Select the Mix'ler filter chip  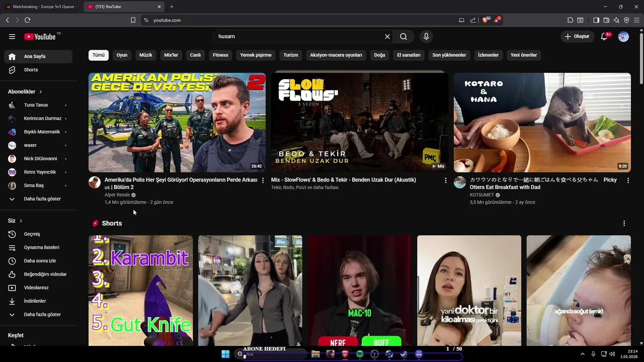pyautogui.click(x=171, y=55)
